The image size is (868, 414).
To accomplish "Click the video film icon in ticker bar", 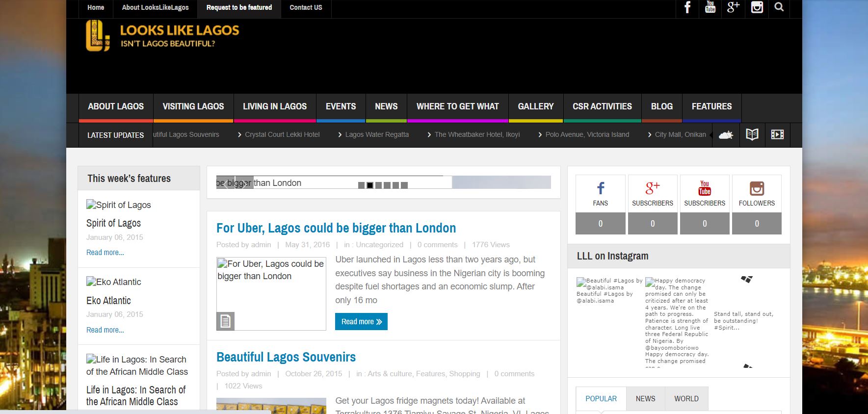I will click(777, 135).
